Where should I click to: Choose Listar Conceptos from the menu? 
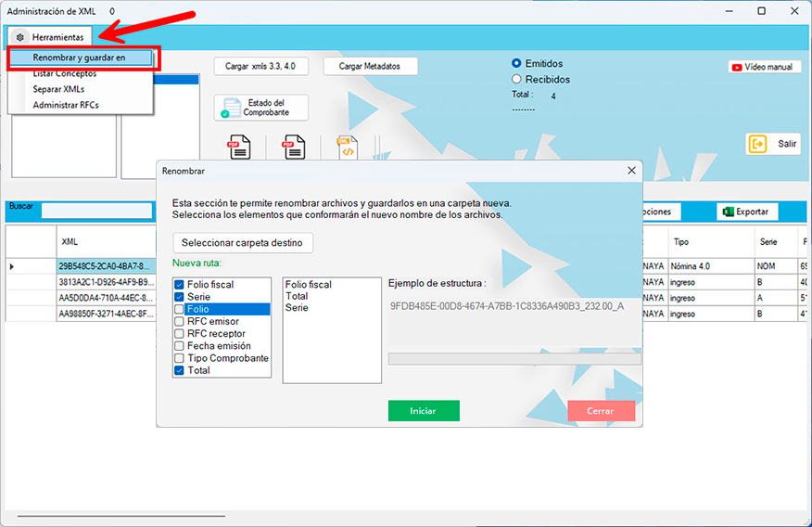[64, 73]
